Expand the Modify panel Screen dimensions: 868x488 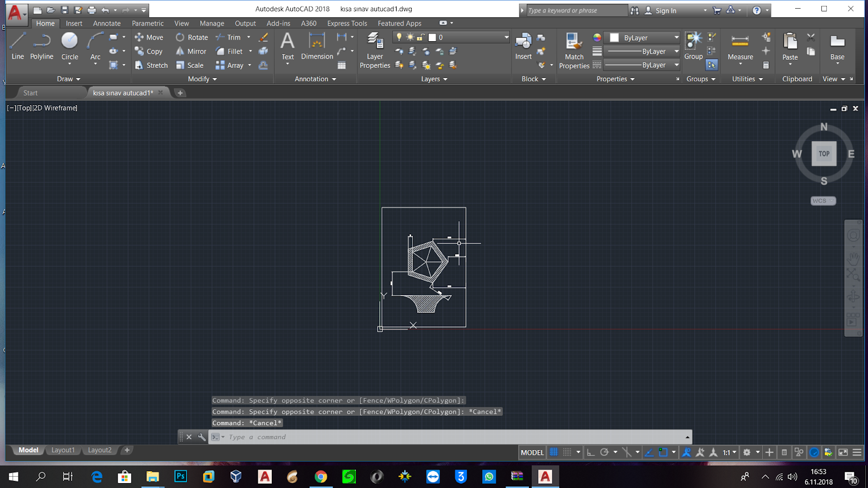(202, 79)
